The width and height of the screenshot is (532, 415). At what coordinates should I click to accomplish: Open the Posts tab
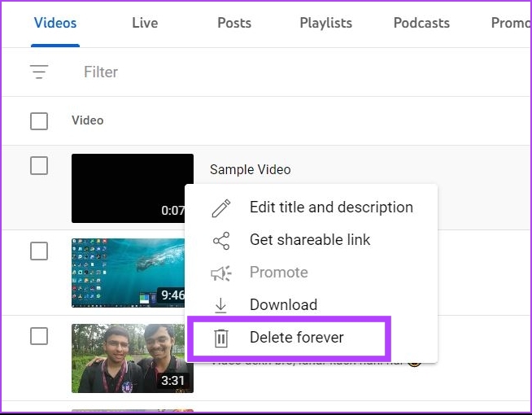(234, 23)
